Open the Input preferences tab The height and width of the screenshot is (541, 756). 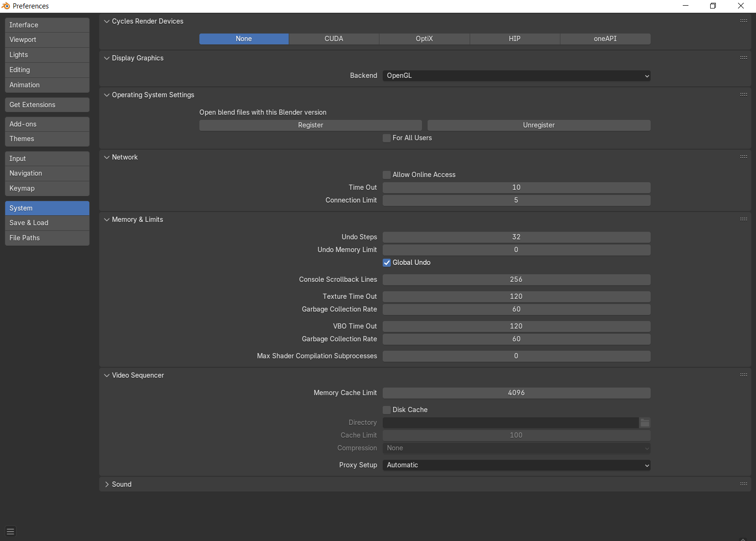click(x=47, y=159)
